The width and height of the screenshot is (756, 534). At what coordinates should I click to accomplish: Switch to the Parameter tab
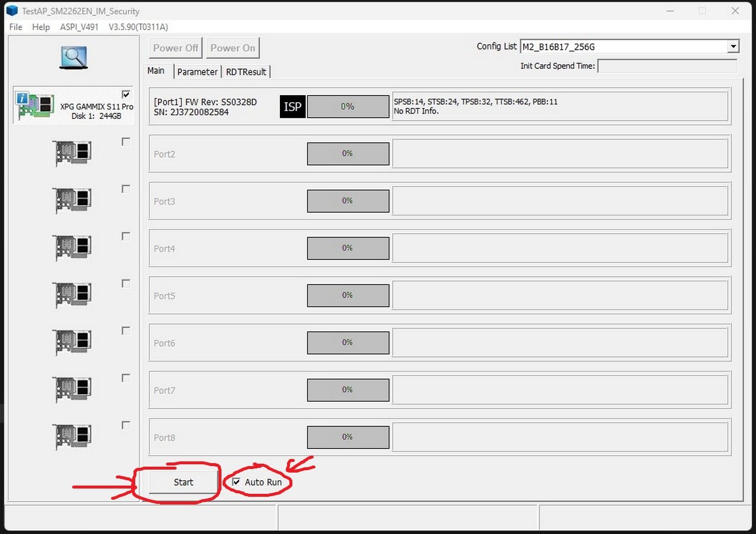[197, 71]
